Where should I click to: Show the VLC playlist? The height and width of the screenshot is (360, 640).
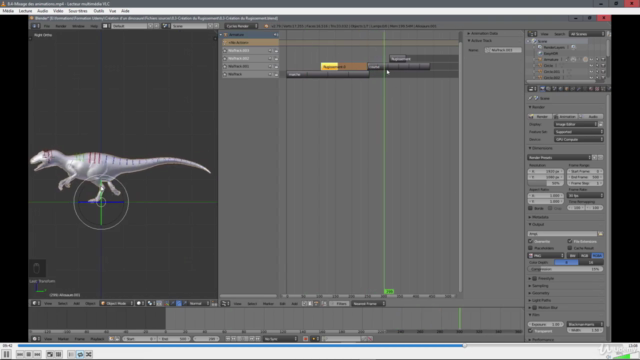[71, 354]
